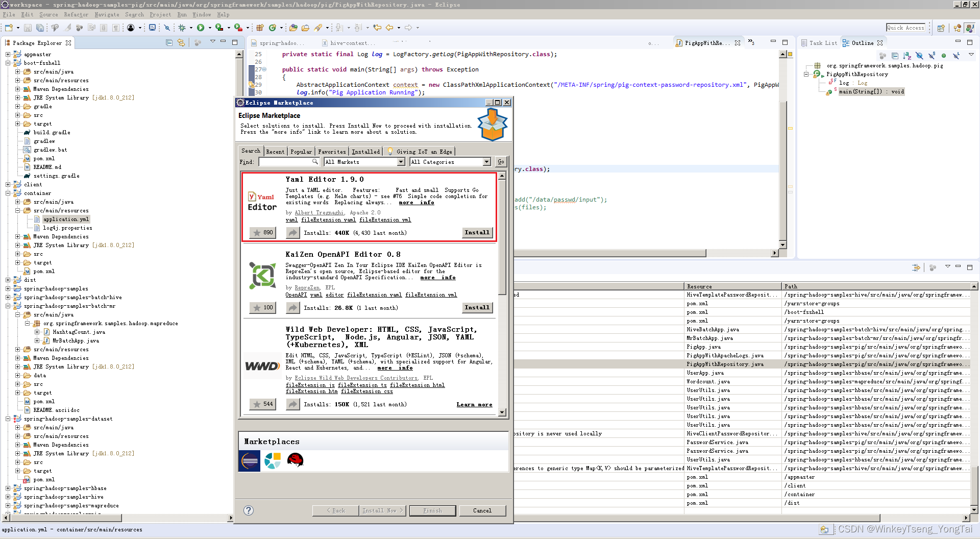The height and width of the screenshot is (539, 980).
Task: Toggle Hide Static Members in the Outline view
Action: 932,56
